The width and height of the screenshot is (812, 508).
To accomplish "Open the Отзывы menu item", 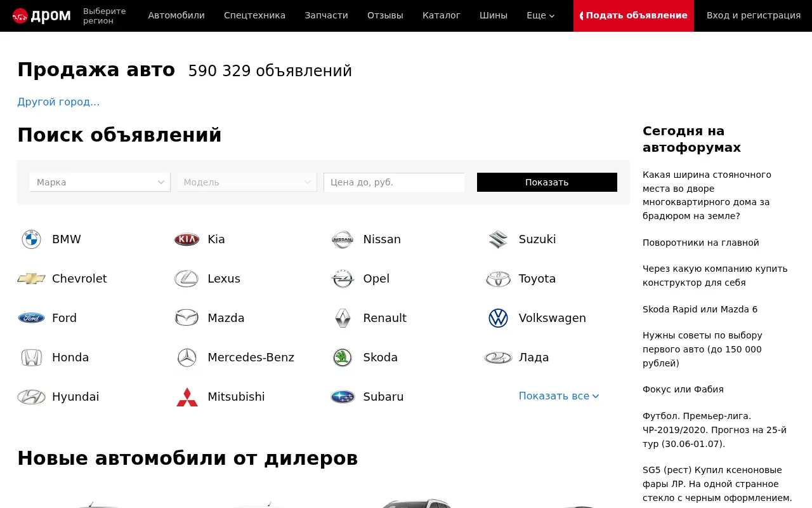I will [x=385, y=16].
